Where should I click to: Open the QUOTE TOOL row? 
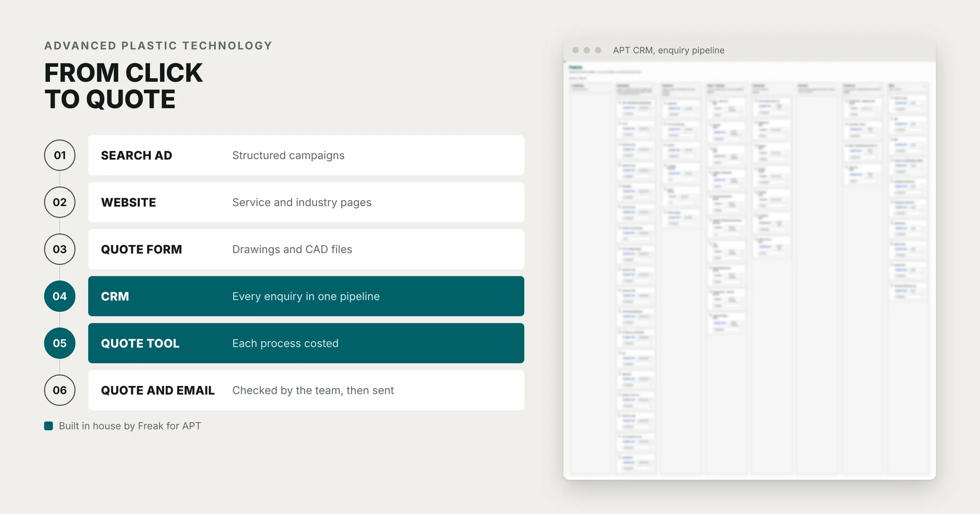306,343
